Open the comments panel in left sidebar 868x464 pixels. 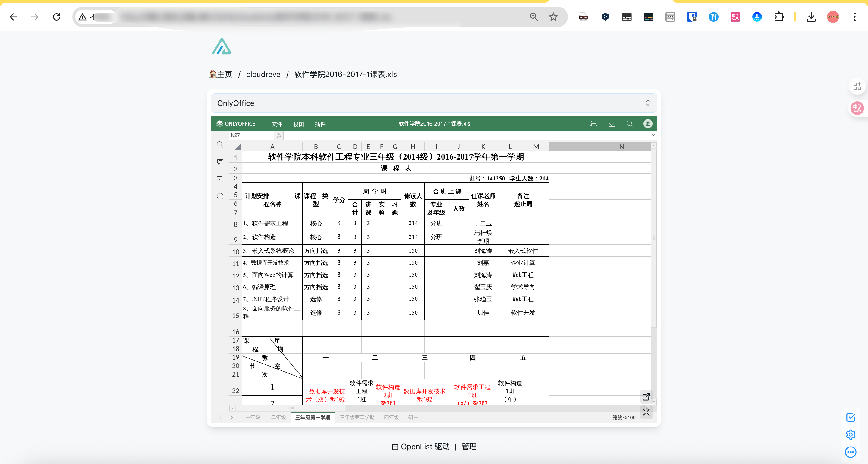[x=220, y=162]
